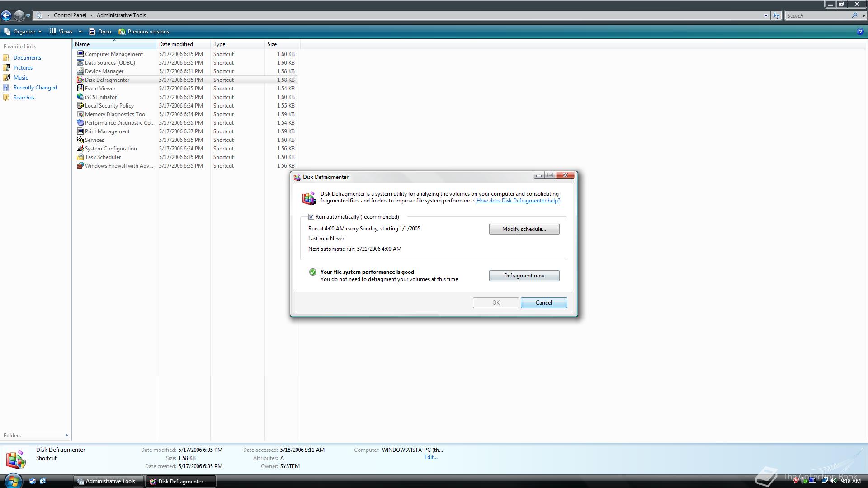
Task: Select the Windows Firewall with Advanced Security icon
Action: pos(80,165)
